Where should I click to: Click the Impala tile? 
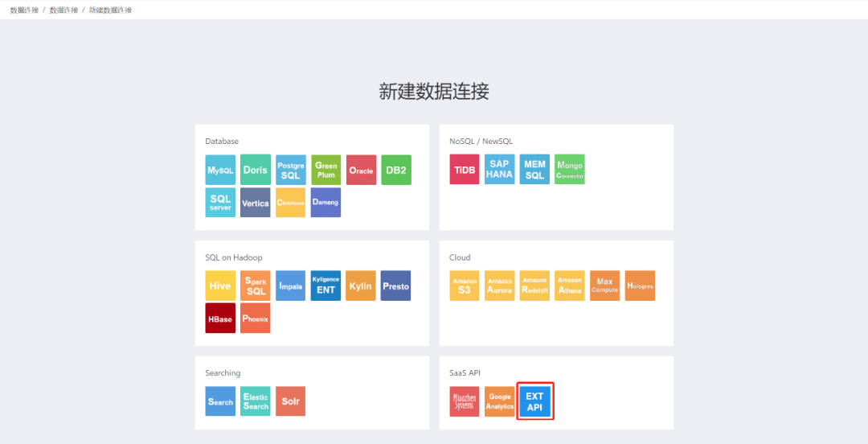(291, 286)
